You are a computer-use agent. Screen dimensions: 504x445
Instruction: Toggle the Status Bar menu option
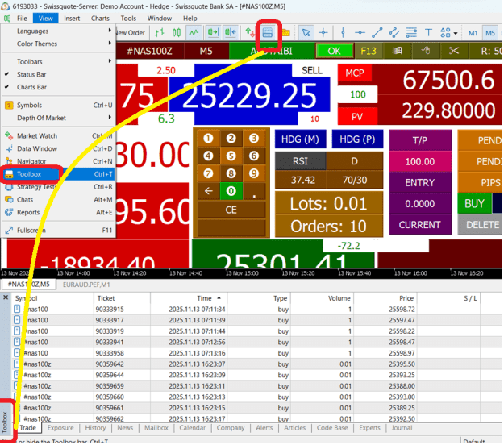(58, 74)
